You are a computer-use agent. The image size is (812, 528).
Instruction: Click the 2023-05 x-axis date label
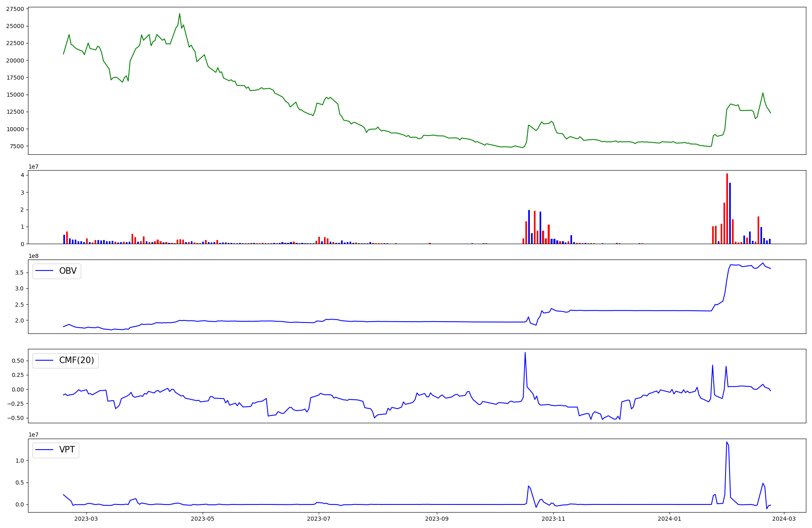[x=202, y=519]
